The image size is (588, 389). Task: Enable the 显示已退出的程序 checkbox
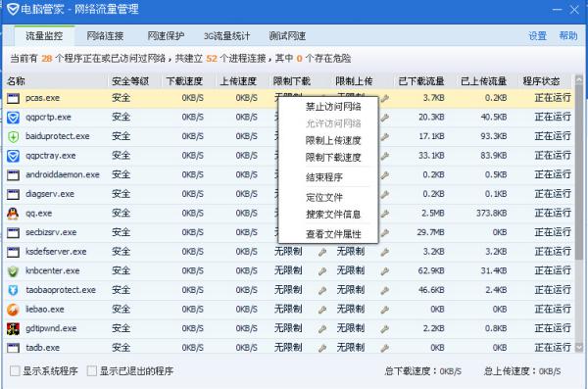[91, 371]
